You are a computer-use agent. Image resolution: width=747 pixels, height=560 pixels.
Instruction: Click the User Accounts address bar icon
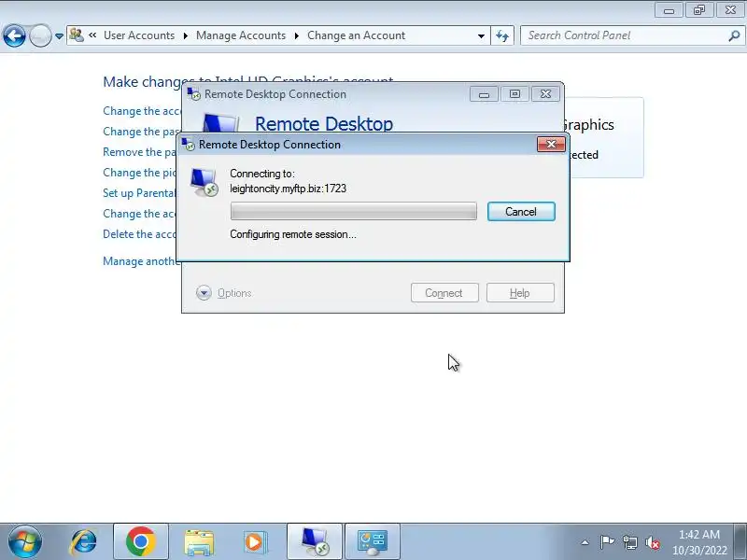[x=77, y=35]
